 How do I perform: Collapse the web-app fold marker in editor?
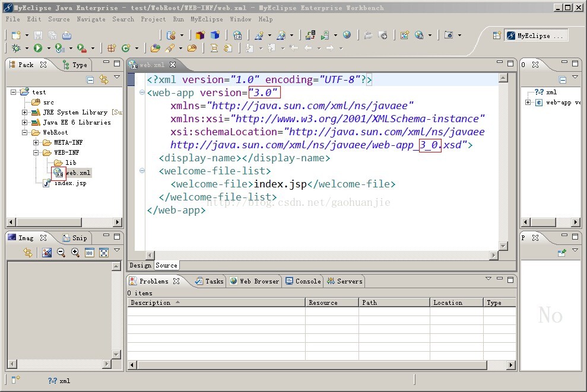coord(142,92)
